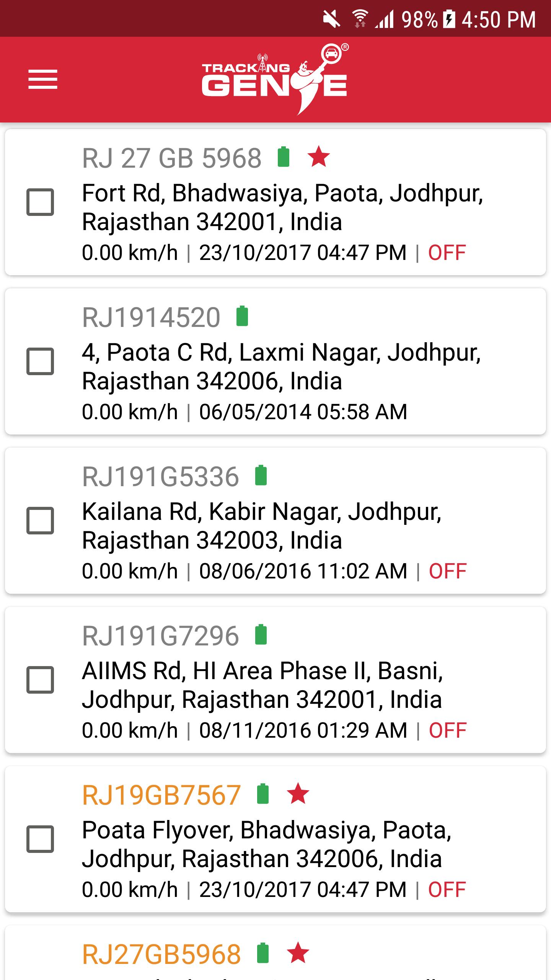
Task: Tap the red star beside RJ 27 GB 5968
Action: pyautogui.click(x=318, y=157)
